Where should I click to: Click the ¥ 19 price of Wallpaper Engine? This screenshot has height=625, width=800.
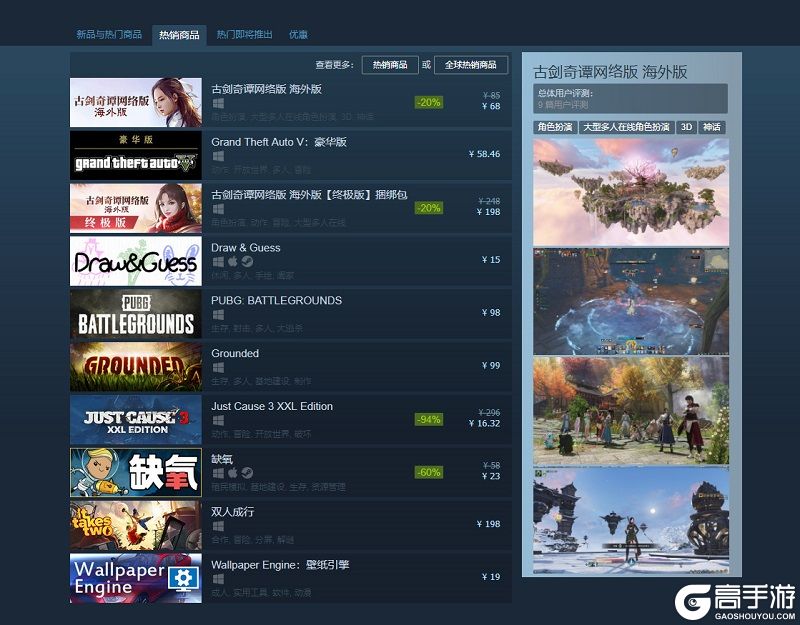pos(491,577)
